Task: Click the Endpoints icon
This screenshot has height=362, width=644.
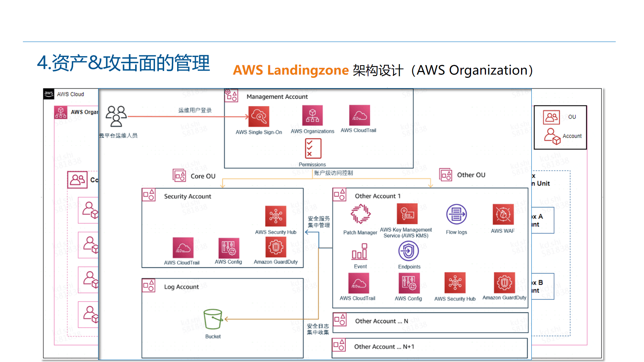Action: (x=408, y=251)
